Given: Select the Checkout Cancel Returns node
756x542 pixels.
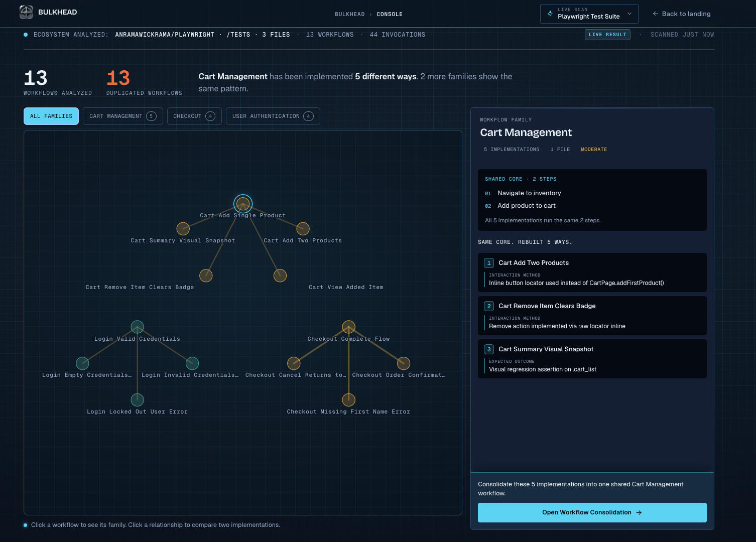Looking at the screenshot, I should click(x=294, y=363).
